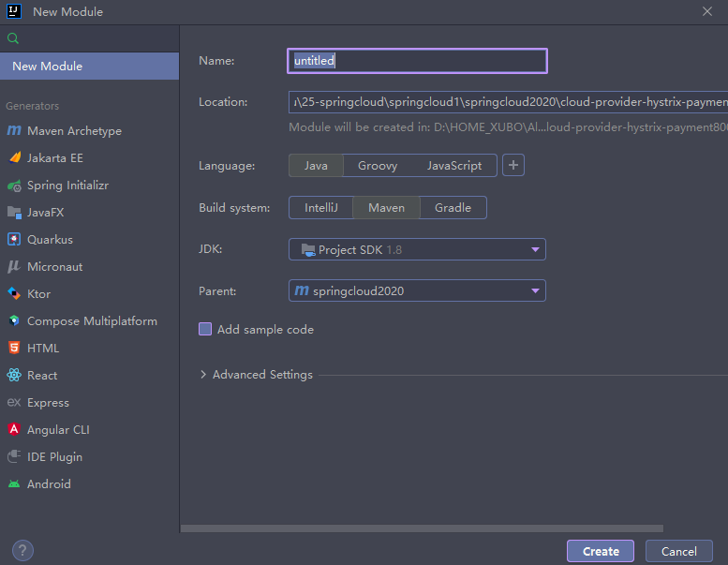The width and height of the screenshot is (728, 565).
Task: Click the HTML5 shield icon
Action: pos(14,349)
